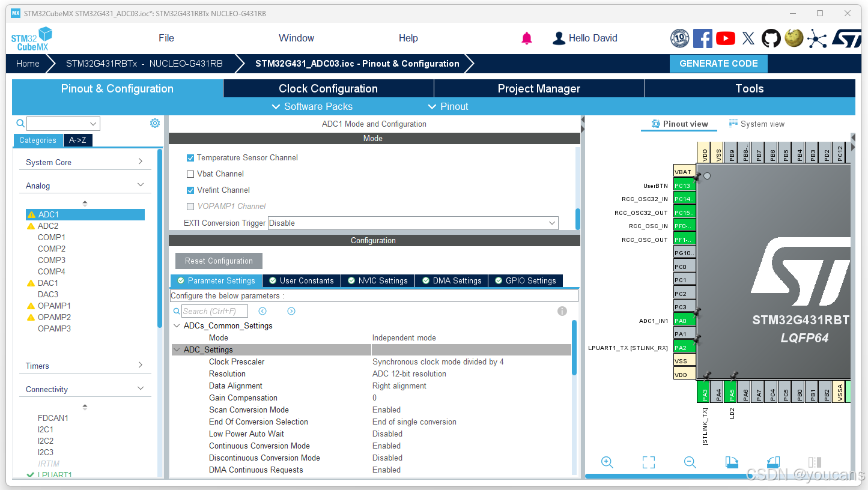Collapse the ADC_Settings group

[x=177, y=350]
